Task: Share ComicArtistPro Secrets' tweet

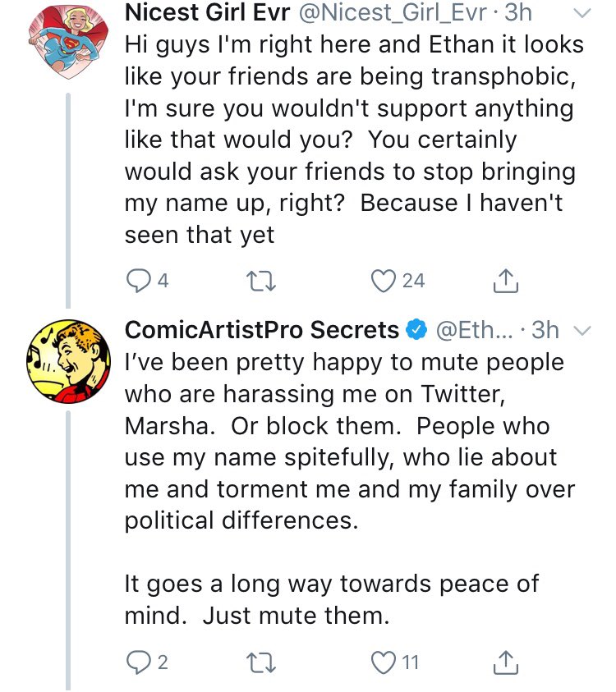Action: point(507,662)
